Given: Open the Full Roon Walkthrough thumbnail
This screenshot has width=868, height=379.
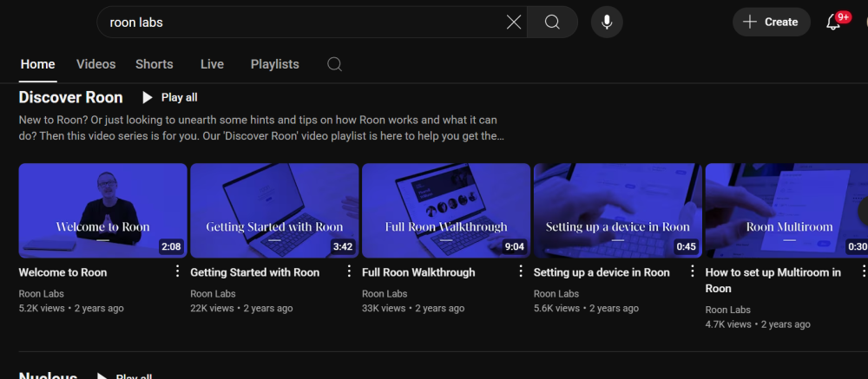Looking at the screenshot, I should pyautogui.click(x=446, y=210).
